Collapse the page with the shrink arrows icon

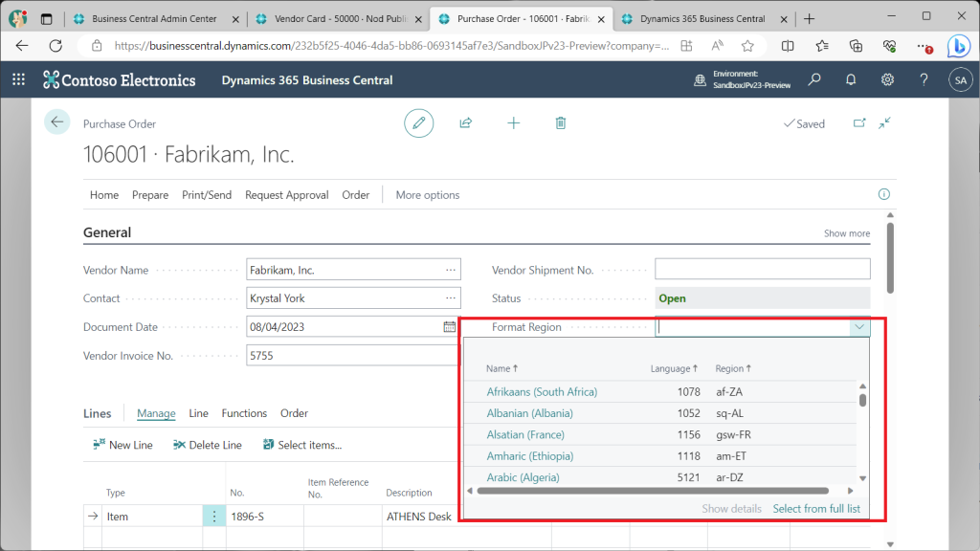884,123
